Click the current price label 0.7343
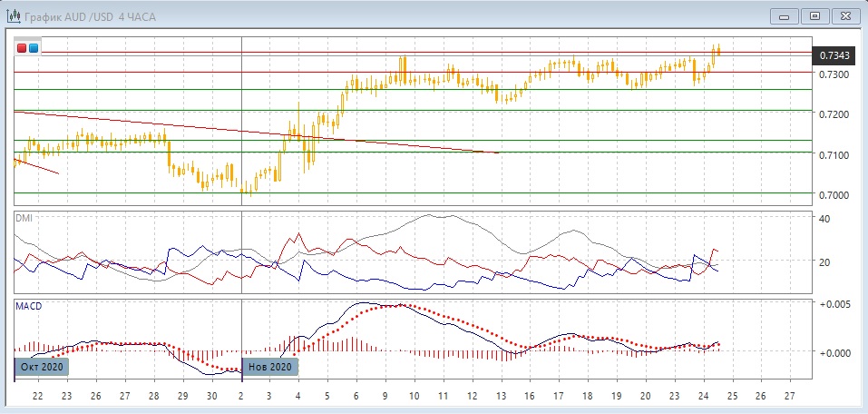The width and height of the screenshot is (868, 414). point(834,55)
